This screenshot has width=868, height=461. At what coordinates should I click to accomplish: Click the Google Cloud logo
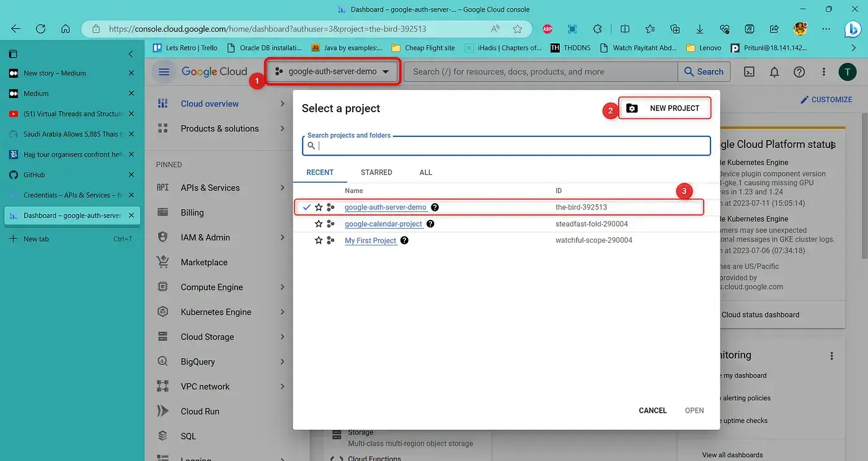(x=214, y=72)
